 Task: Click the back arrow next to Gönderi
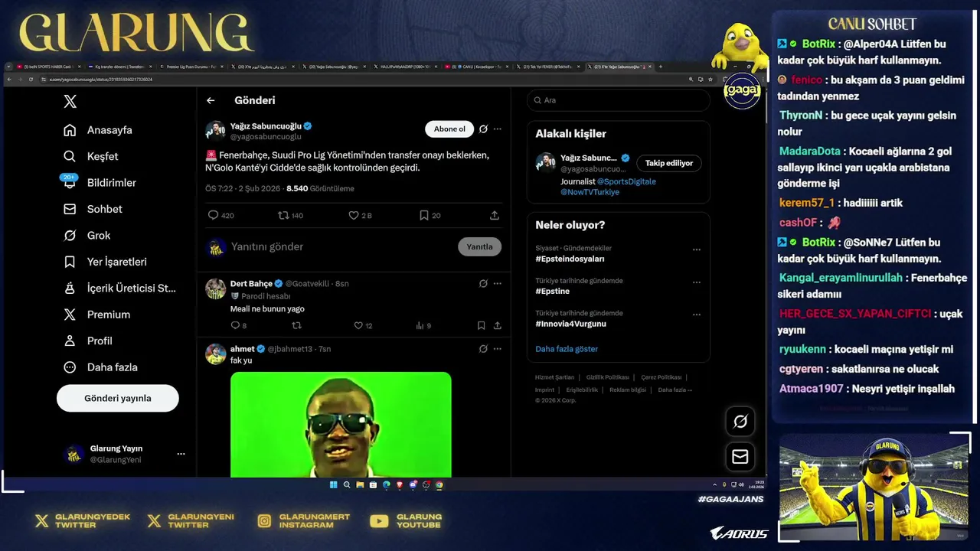211,100
